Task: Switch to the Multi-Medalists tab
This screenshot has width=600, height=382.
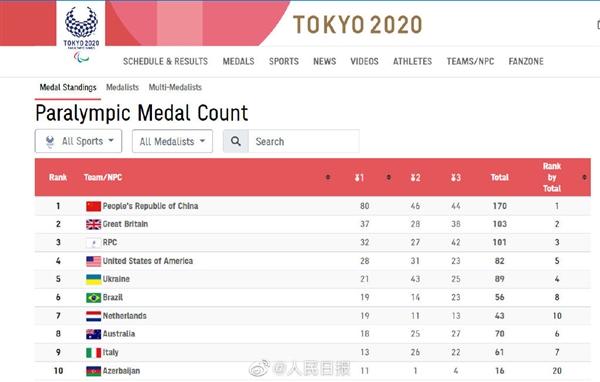Action: coord(175,87)
